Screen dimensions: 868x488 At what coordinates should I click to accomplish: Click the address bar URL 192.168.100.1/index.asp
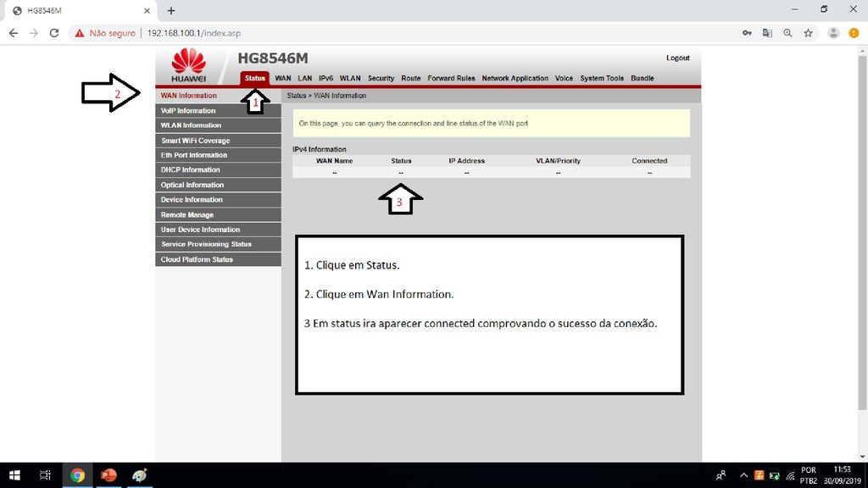pyautogui.click(x=194, y=33)
